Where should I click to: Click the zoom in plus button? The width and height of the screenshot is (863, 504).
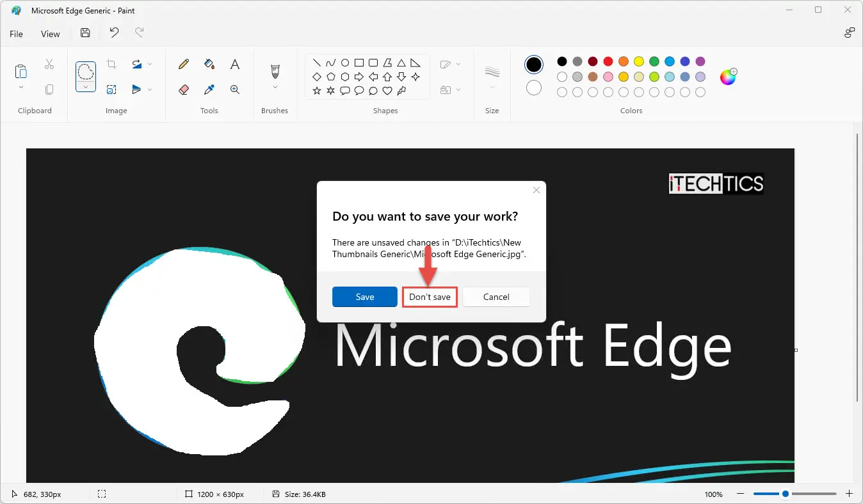(850, 494)
